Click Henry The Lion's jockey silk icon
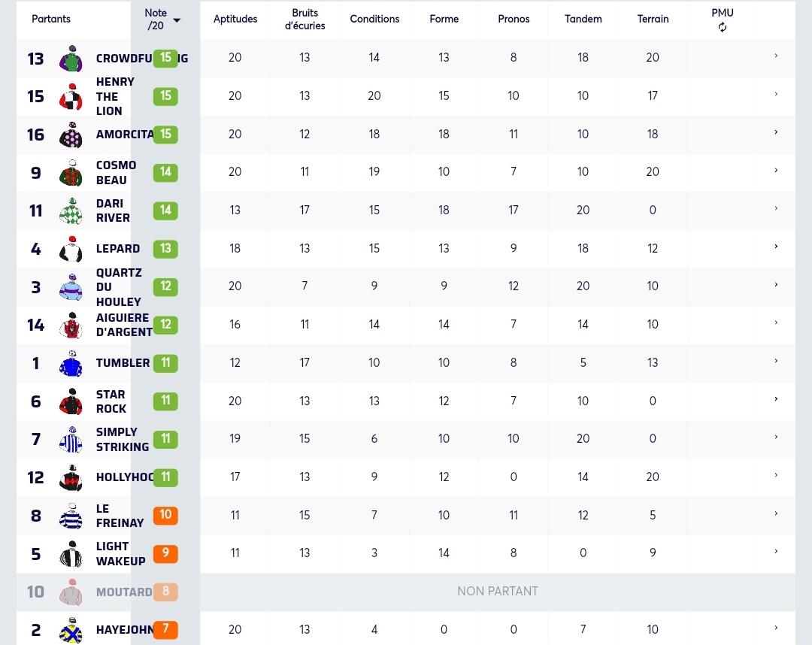This screenshot has width=812, height=645. click(71, 97)
